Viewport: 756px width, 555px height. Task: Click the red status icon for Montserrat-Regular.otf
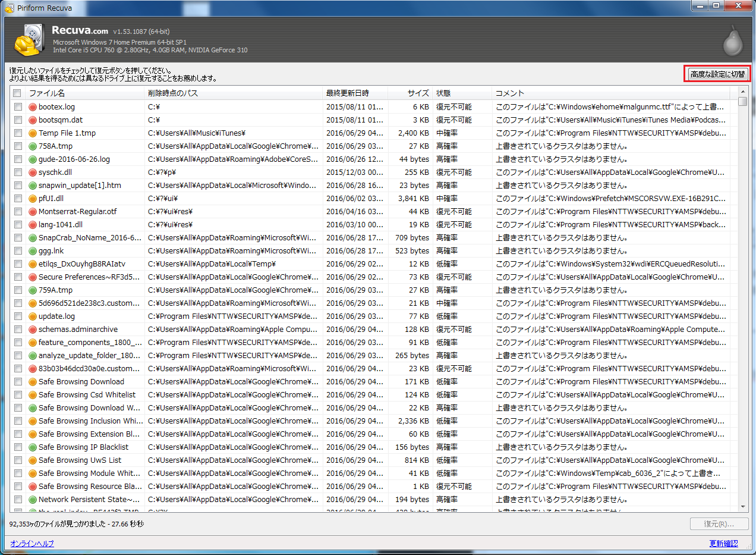[33, 212]
